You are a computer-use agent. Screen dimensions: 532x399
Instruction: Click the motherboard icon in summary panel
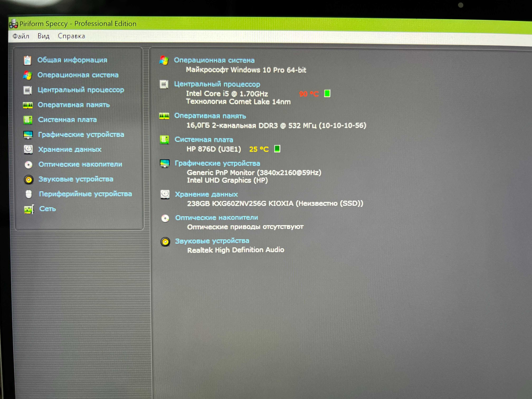[165, 139]
